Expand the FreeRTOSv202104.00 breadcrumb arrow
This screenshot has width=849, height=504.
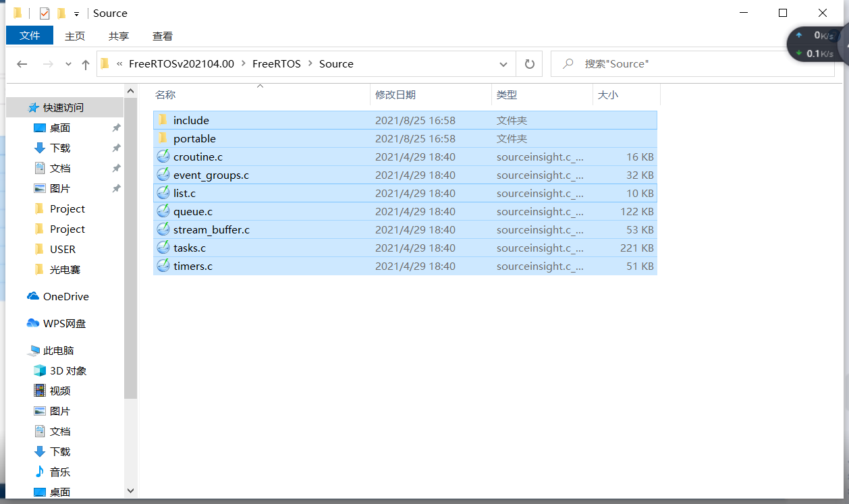pyautogui.click(x=243, y=64)
